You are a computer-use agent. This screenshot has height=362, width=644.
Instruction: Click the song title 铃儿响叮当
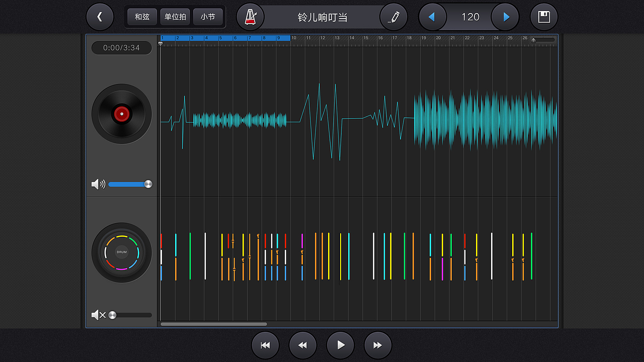click(x=323, y=17)
